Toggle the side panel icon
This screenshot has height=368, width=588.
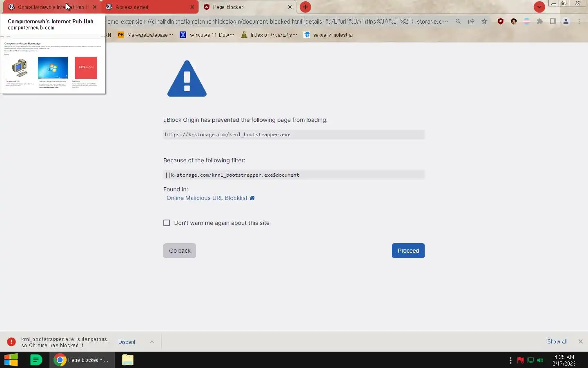click(553, 21)
